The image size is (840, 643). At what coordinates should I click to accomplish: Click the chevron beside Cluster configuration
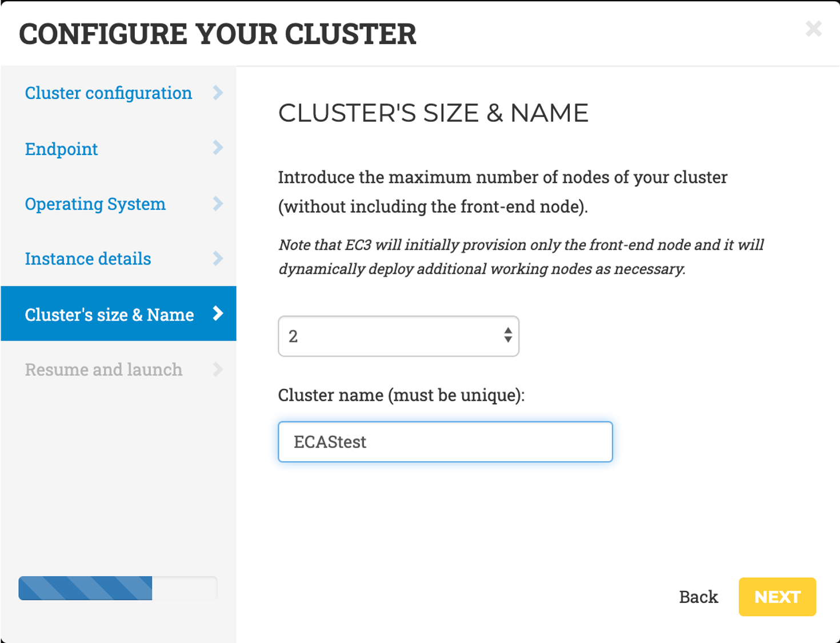pos(219,93)
